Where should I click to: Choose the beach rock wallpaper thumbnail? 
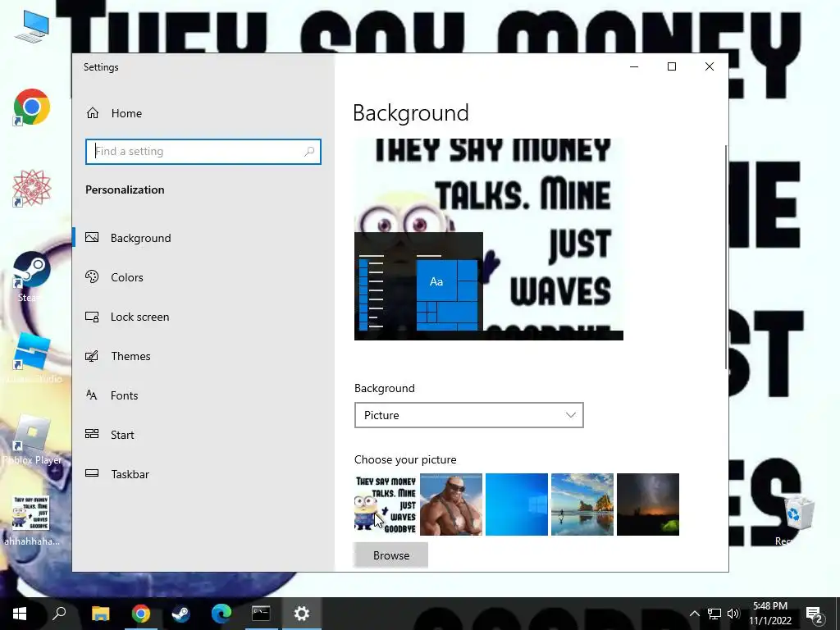[582, 504]
